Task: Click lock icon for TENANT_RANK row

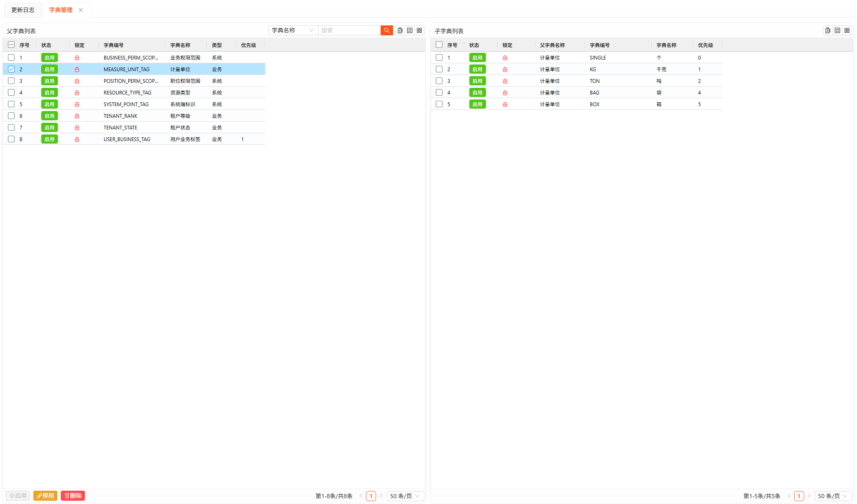Action: click(77, 116)
